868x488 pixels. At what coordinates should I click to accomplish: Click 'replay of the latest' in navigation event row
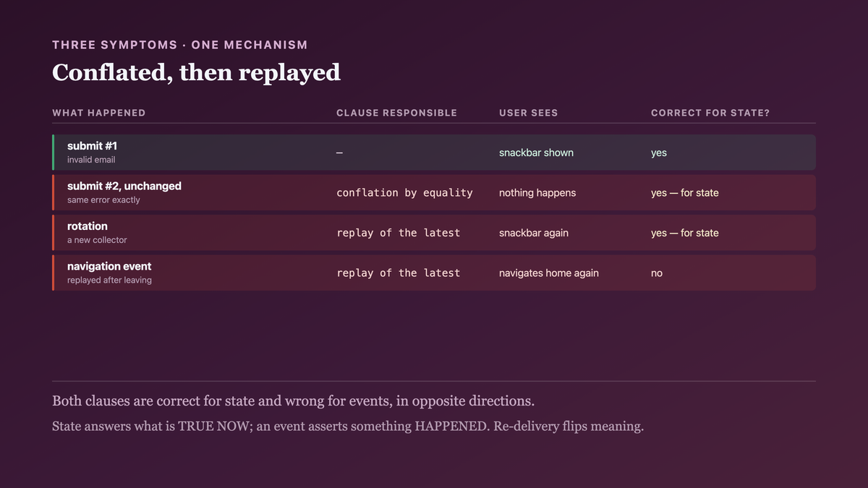pos(398,273)
